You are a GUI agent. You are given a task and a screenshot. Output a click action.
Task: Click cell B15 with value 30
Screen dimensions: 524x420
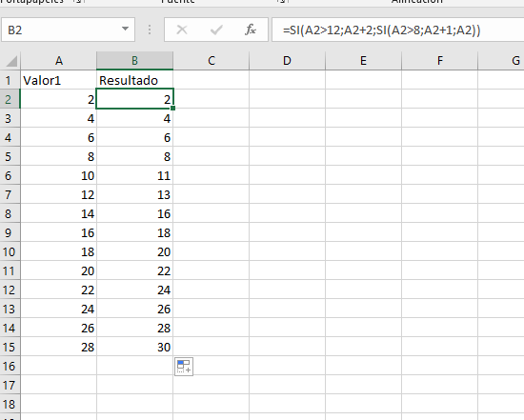tap(134, 347)
